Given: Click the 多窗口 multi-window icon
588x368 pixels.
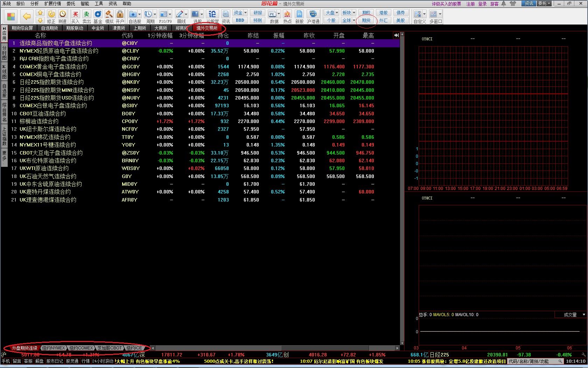Looking at the screenshot, I should pos(433,14).
